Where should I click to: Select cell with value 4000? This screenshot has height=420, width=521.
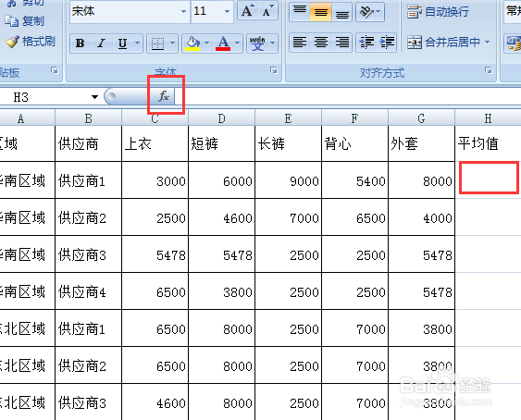click(x=421, y=217)
